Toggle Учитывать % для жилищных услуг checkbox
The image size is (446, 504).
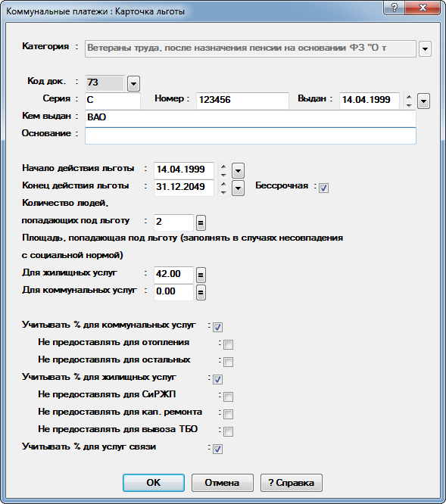217,379
